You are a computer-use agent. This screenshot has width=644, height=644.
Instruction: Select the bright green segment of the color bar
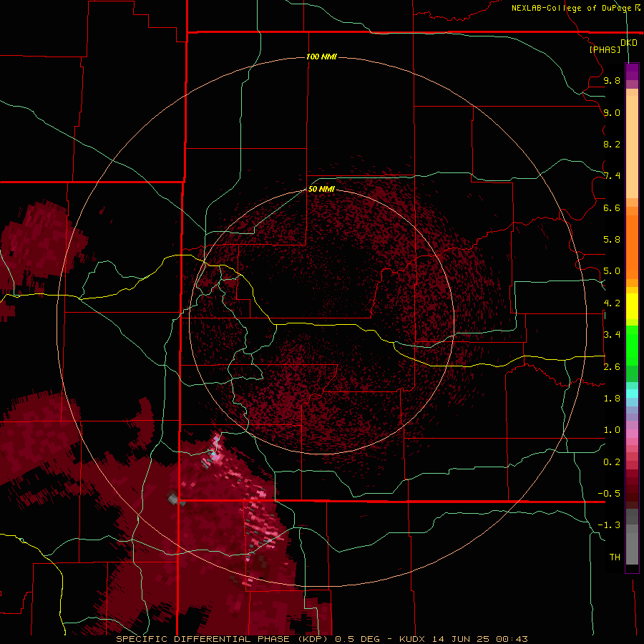(x=632, y=345)
